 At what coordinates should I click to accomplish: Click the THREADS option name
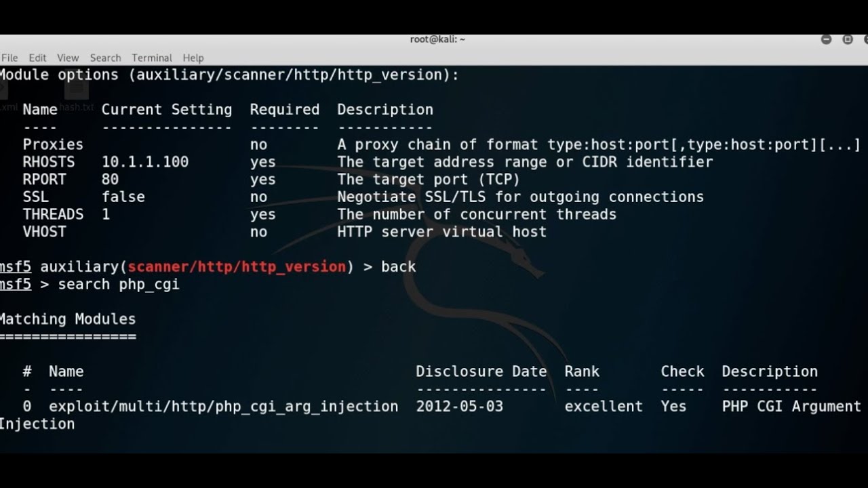coord(53,214)
